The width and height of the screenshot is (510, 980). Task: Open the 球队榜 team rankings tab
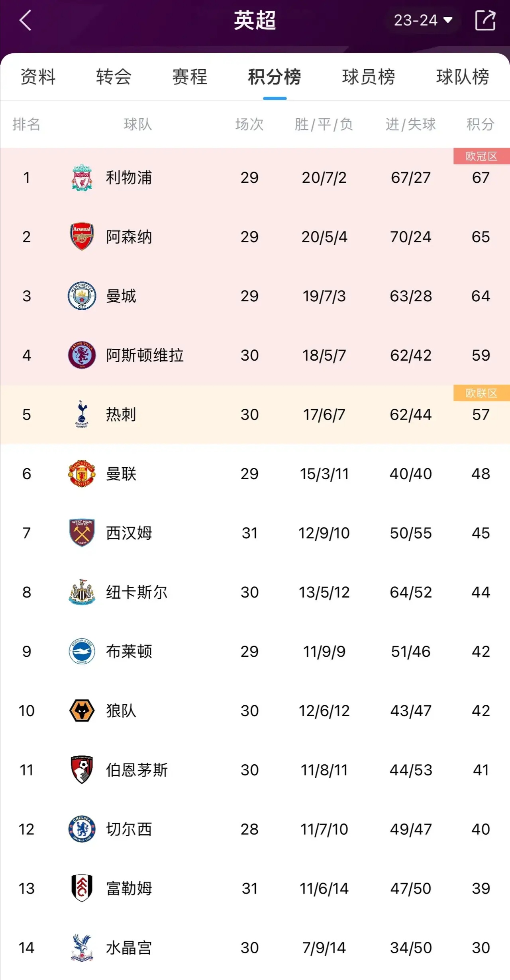pos(462,78)
